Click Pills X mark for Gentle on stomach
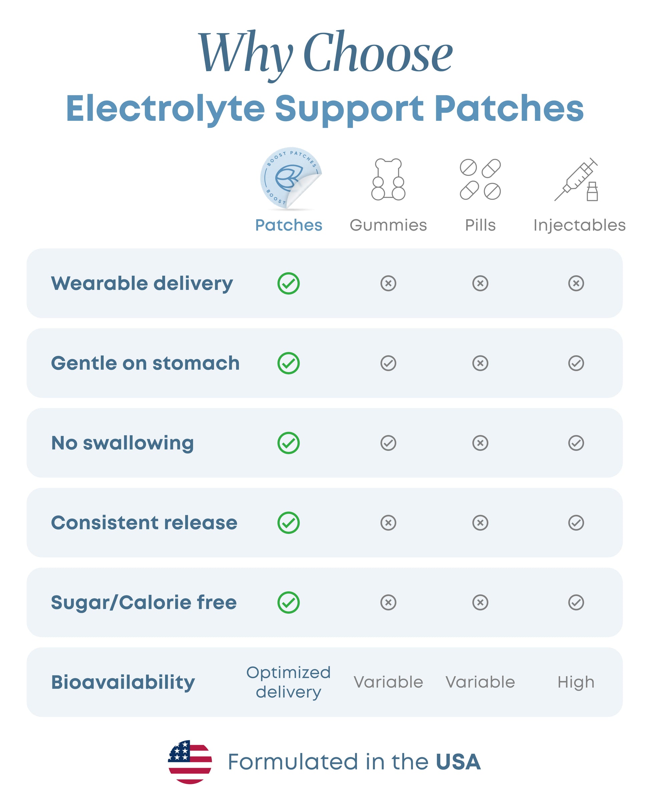 (x=480, y=363)
